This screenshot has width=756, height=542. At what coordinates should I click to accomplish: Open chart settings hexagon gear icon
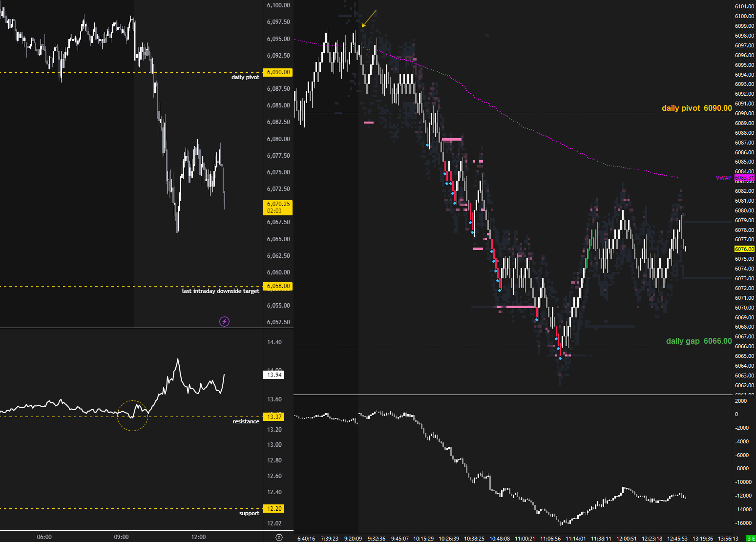[279, 537]
